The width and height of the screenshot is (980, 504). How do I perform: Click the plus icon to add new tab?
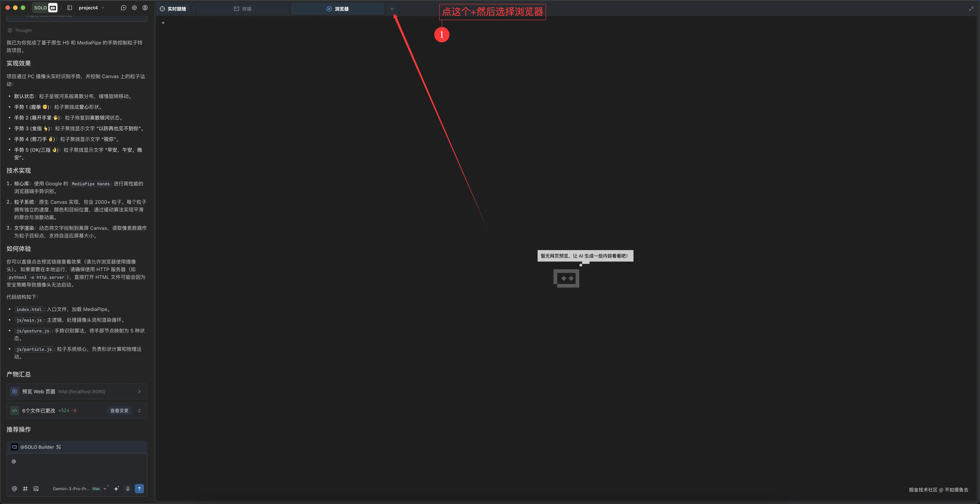tap(392, 9)
